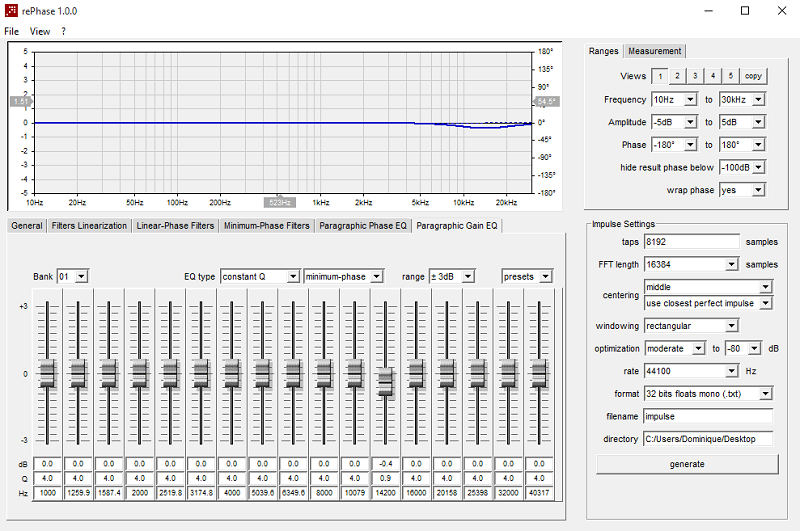Open the File menu
This screenshot has width=800, height=531.
(11, 31)
